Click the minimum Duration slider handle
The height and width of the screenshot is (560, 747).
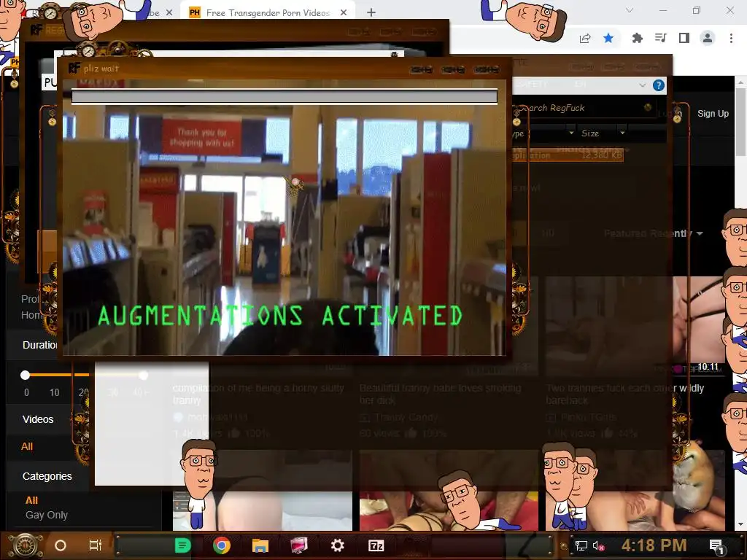tap(26, 376)
